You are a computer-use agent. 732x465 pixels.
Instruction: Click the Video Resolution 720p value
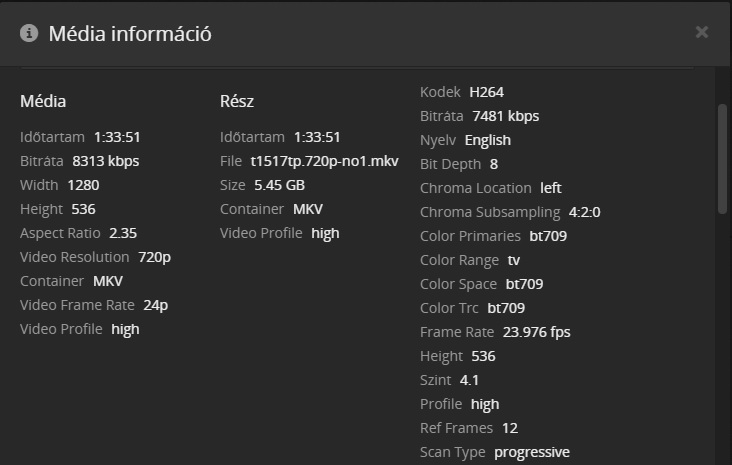[154, 256]
